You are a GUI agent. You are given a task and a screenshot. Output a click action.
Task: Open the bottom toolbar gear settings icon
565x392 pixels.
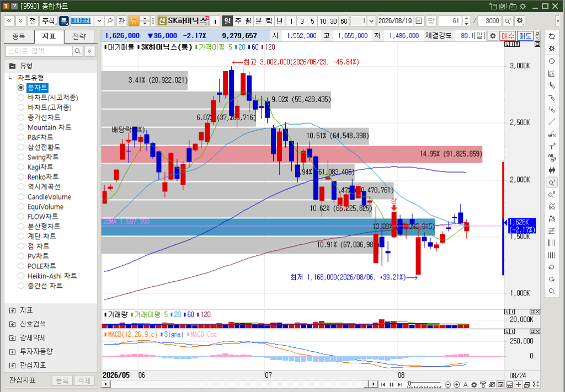[x=474, y=384]
